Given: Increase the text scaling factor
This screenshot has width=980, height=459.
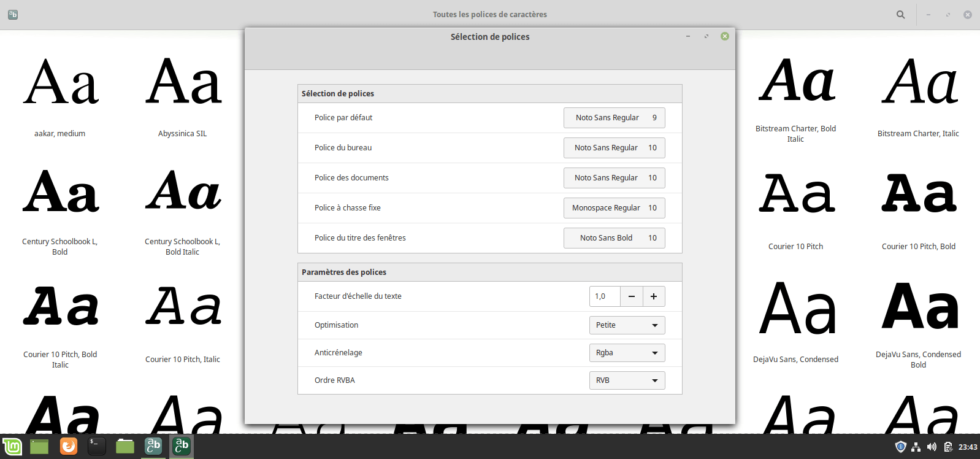Looking at the screenshot, I should point(654,296).
